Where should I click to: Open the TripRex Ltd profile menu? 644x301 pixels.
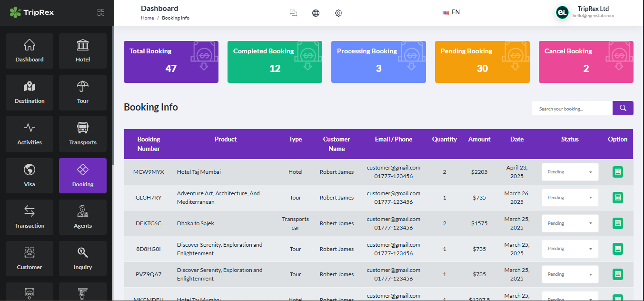tap(585, 12)
